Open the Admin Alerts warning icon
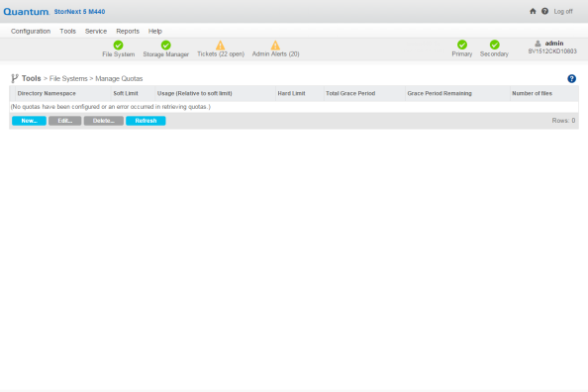 (275, 45)
